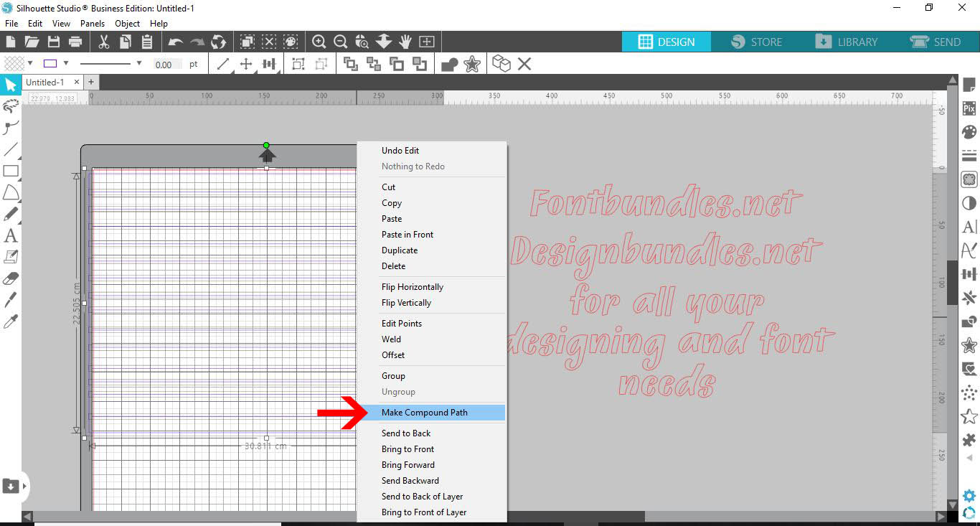Click the line thickness value field
This screenshot has width=980, height=526.
[167, 65]
